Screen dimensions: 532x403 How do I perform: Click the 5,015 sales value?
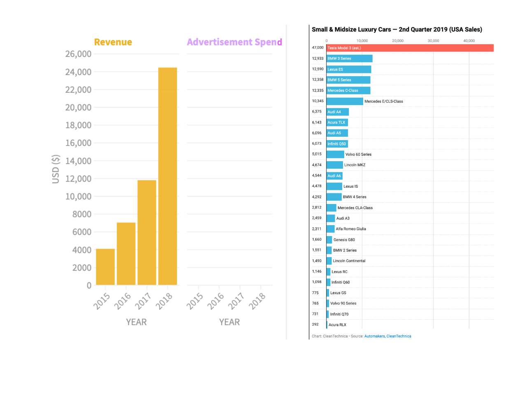coord(317,154)
